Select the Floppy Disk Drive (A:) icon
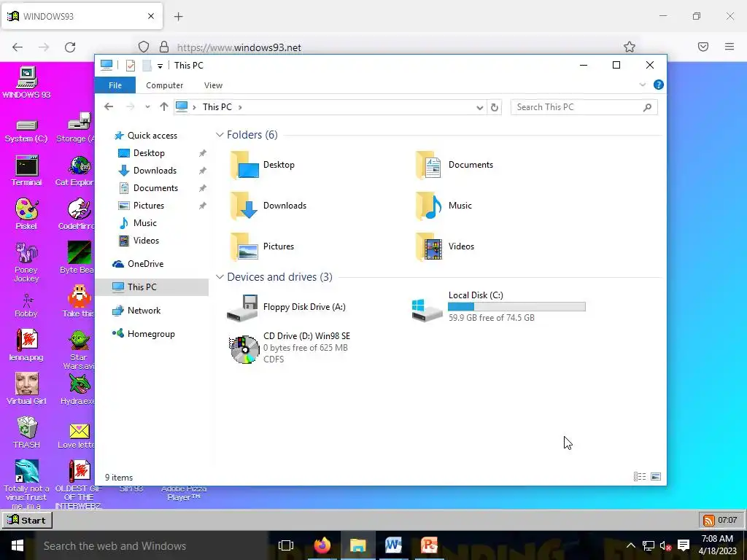 [242, 308]
